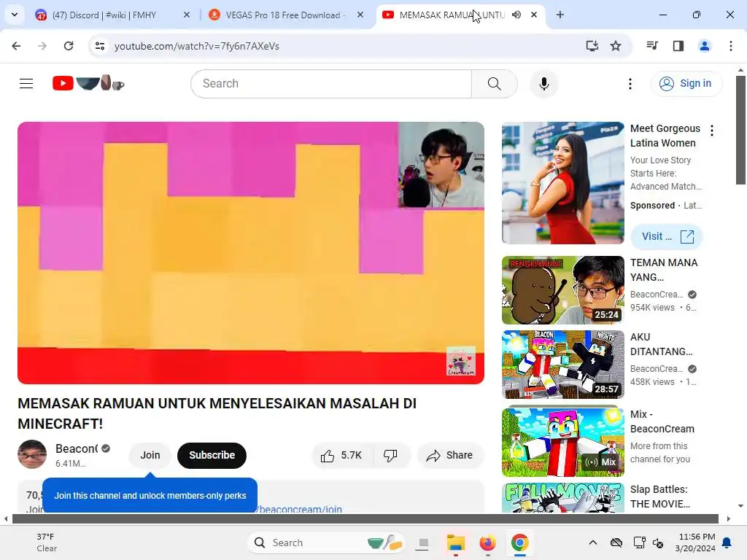Open BeaconCream channel avatar
This screenshot has height=560, width=747.
(32, 454)
